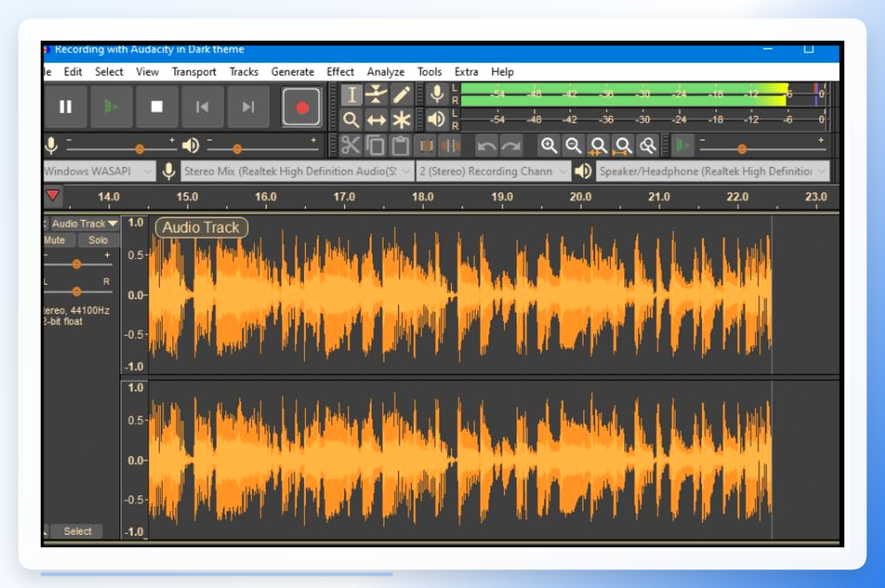Open the Select menu
Image resolution: width=885 pixels, height=588 pixels.
point(109,72)
